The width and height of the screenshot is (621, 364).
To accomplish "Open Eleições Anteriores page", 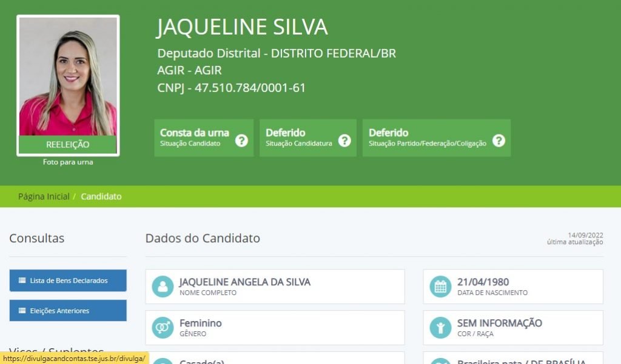I will (x=68, y=311).
